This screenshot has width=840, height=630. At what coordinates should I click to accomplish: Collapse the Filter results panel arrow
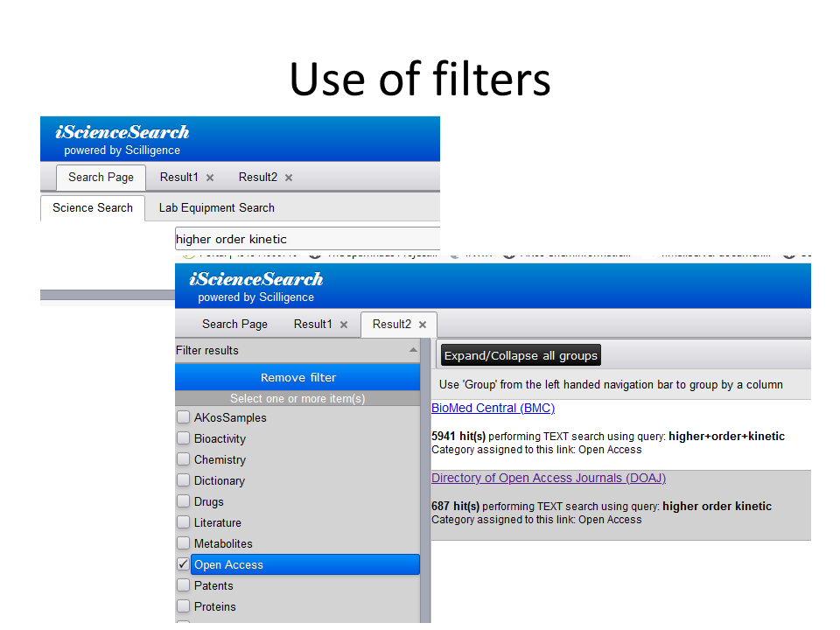click(x=413, y=350)
